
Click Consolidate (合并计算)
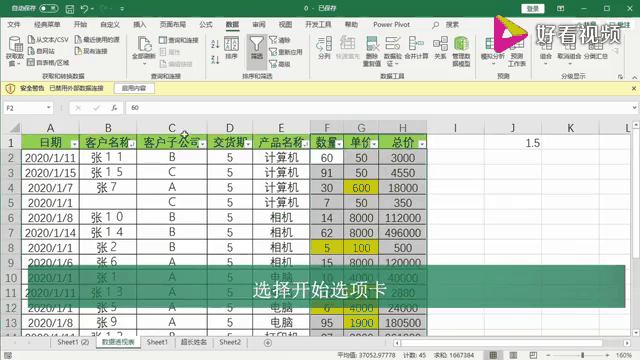(x=416, y=48)
